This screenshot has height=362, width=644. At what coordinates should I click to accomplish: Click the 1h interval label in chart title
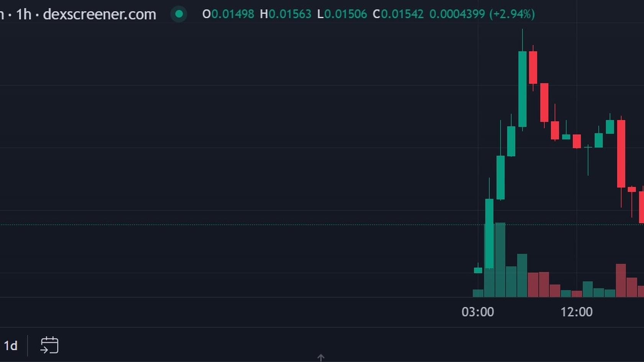coord(23,14)
